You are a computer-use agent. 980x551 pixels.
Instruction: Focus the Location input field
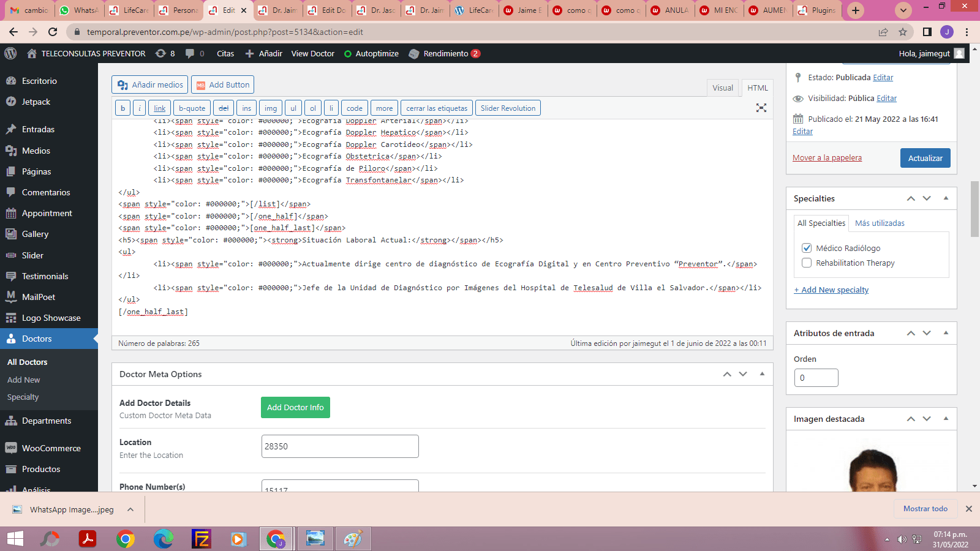coord(340,446)
